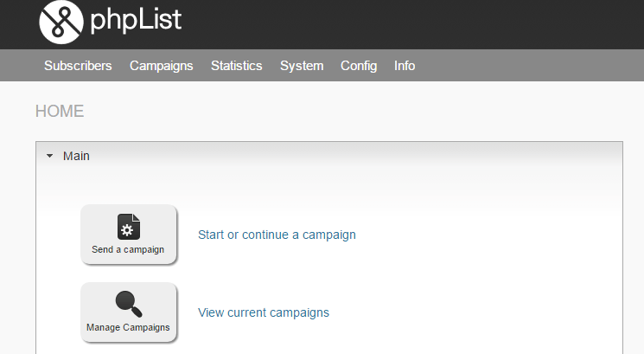Click the phpList wordmark text in header

coord(136,21)
